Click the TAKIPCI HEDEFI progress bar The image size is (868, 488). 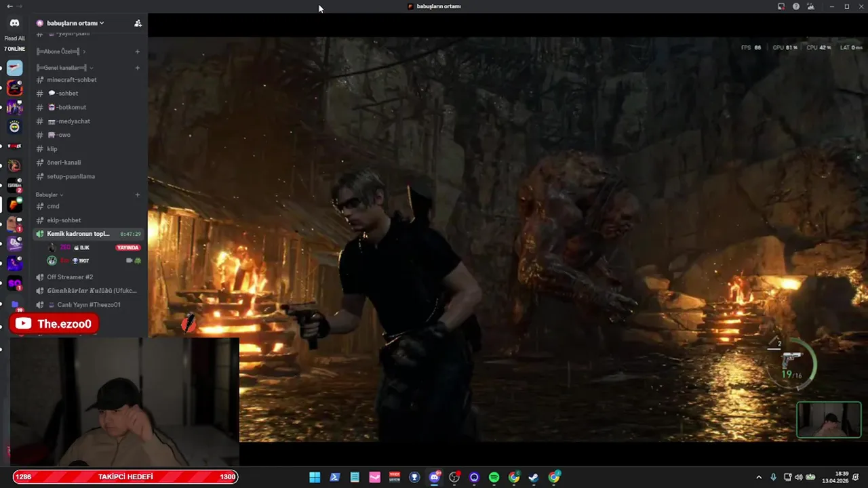click(125, 477)
